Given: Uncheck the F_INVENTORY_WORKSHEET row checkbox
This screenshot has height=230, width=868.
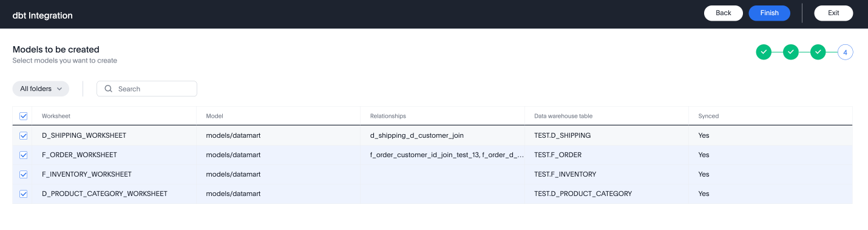Looking at the screenshot, I should coord(24,174).
